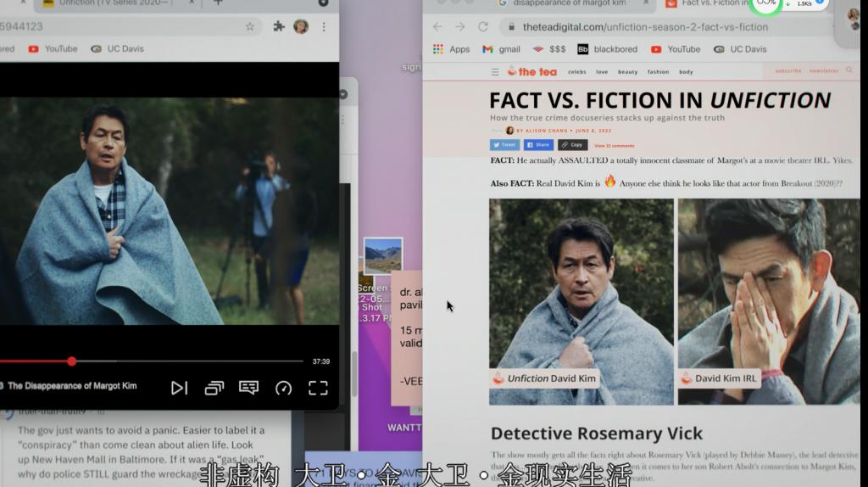This screenshot has height=487, width=868.
Task: Toggle the subtitles icon in the video player
Action: [x=248, y=387]
